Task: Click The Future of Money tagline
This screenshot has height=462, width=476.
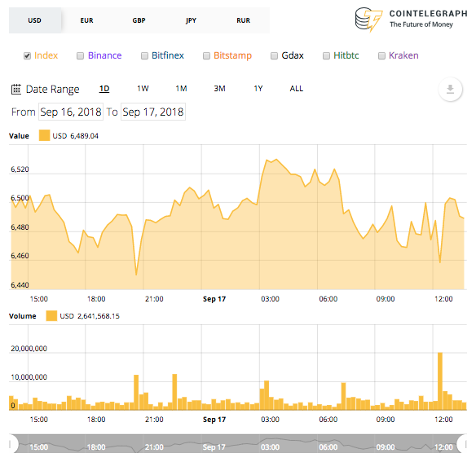Action: click(x=421, y=24)
